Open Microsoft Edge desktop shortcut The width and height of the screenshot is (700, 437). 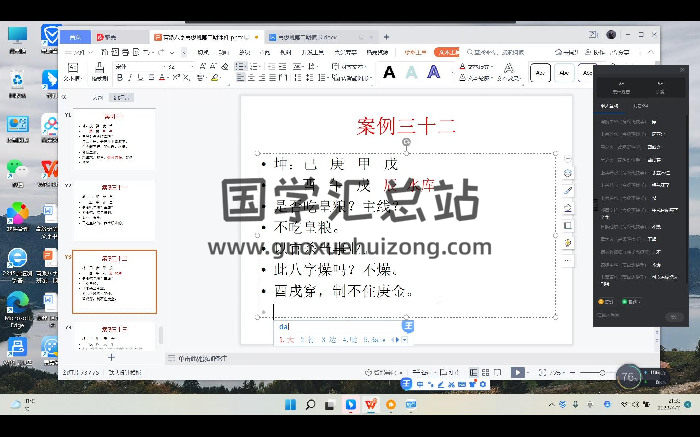[x=18, y=308]
